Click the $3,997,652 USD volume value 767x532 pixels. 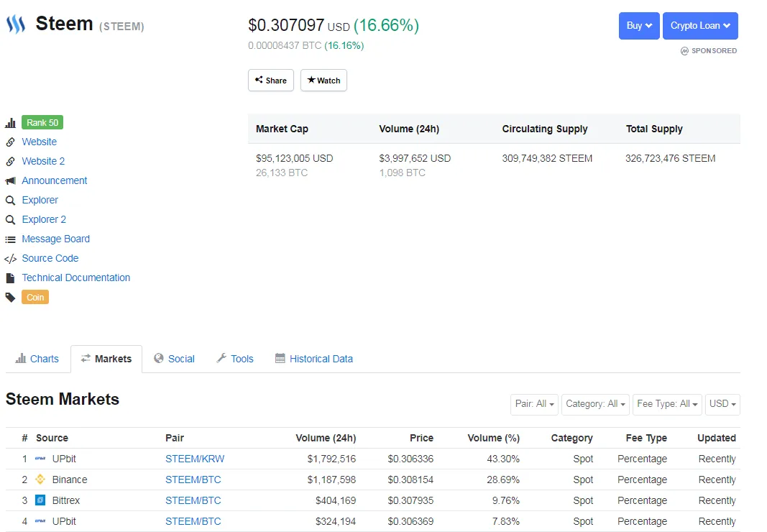click(415, 159)
